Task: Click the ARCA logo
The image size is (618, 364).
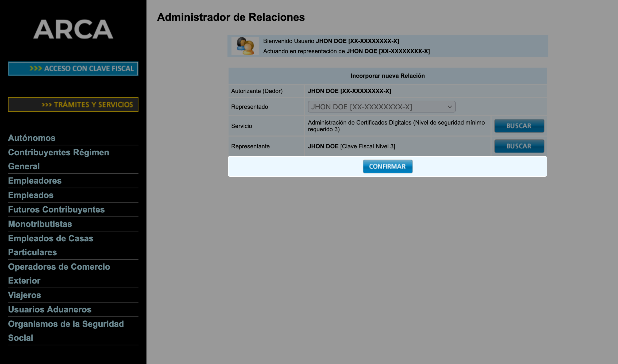Action: point(73,29)
